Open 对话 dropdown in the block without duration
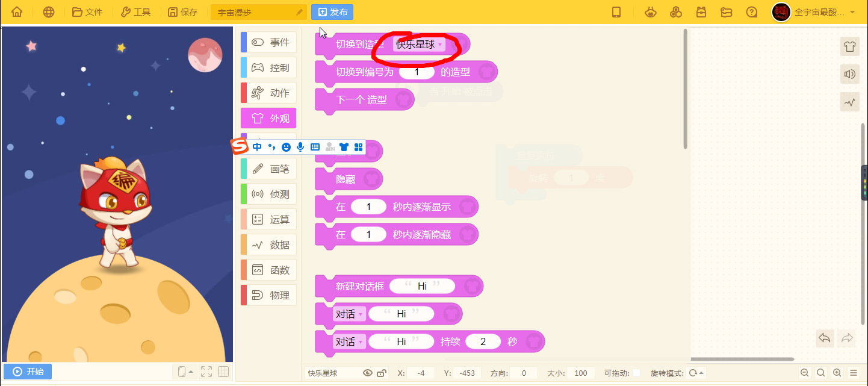Screen dimensions: 868x386 tap(349, 314)
